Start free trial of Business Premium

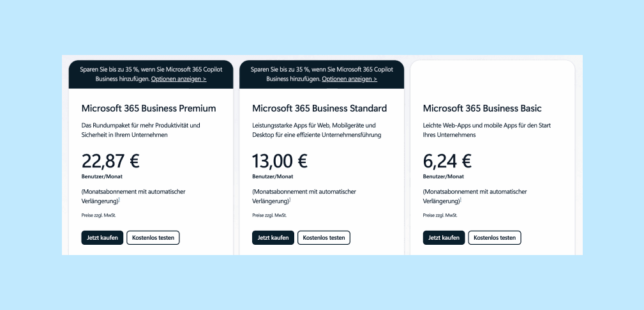click(x=153, y=238)
